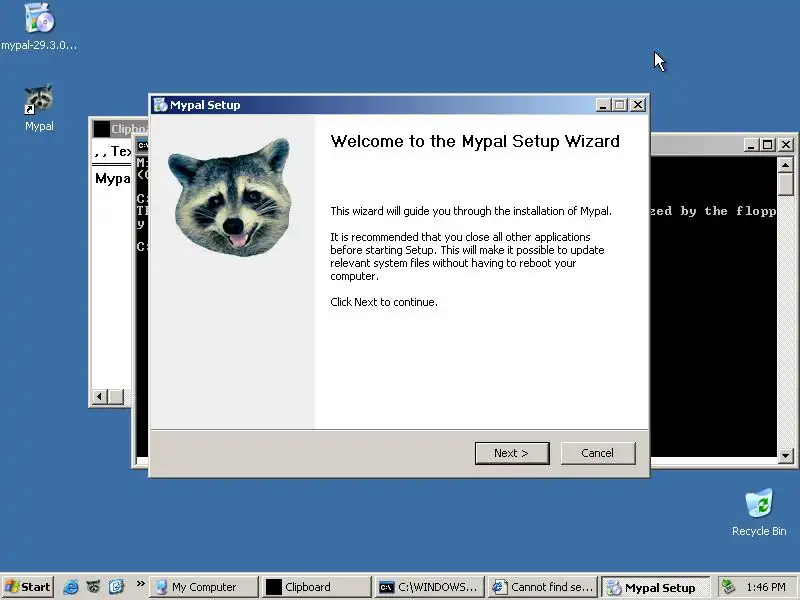
Task: Click the Mypal Setup title bar icon
Action: click(x=161, y=105)
